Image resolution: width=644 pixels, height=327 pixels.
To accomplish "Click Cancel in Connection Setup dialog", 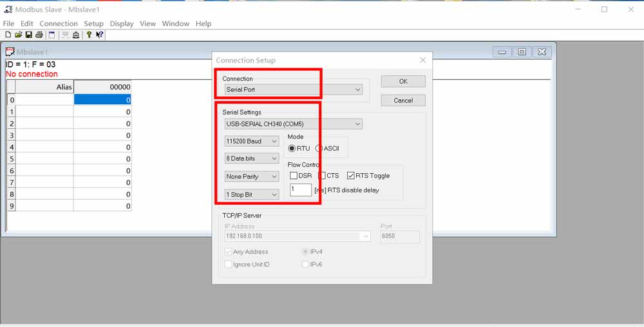I will click(x=403, y=100).
